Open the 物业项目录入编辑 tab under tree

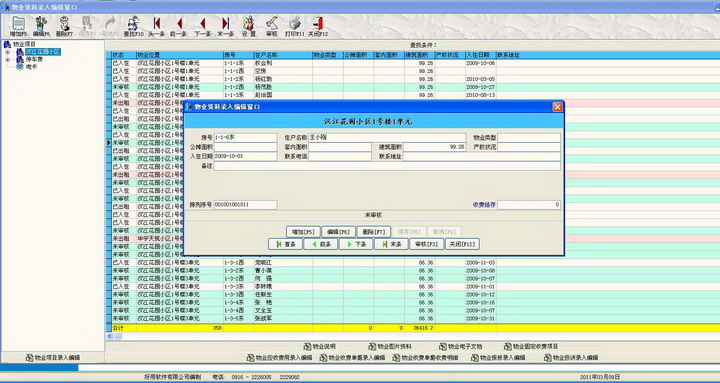[53, 358]
